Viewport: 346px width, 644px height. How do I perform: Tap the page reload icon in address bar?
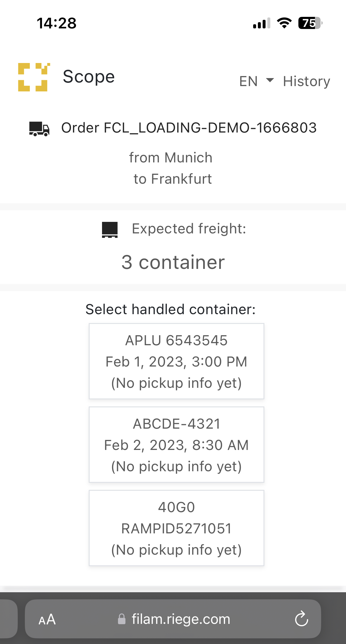301,619
